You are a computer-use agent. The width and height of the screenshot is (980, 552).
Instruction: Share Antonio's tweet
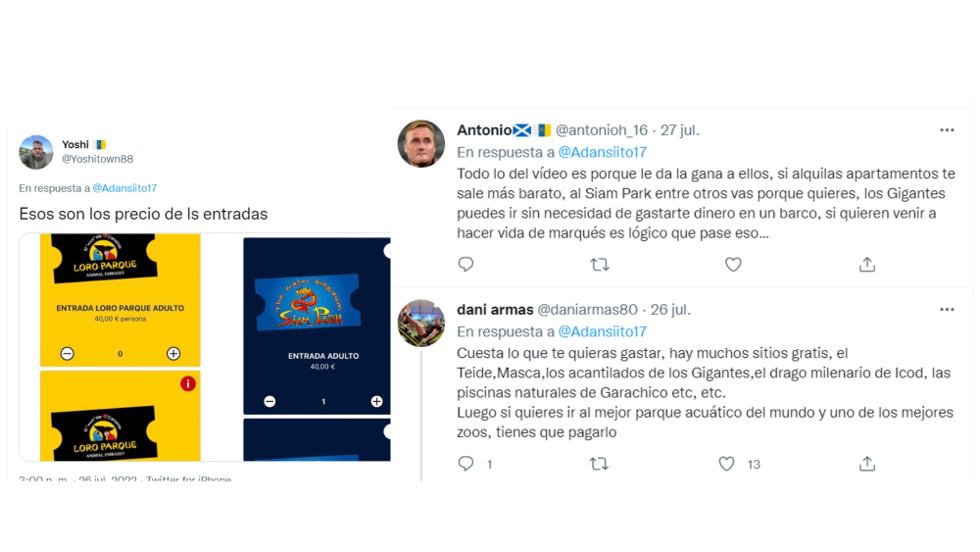tap(867, 265)
